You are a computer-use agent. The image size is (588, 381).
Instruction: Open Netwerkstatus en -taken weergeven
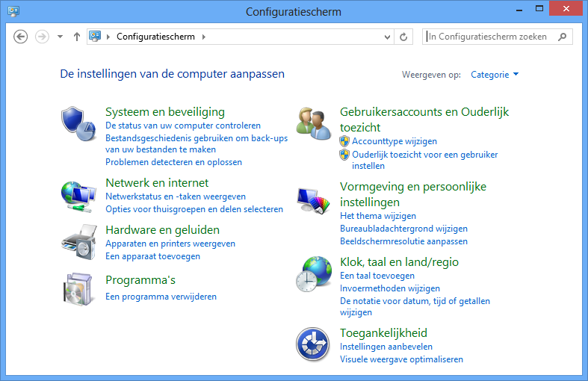point(176,196)
